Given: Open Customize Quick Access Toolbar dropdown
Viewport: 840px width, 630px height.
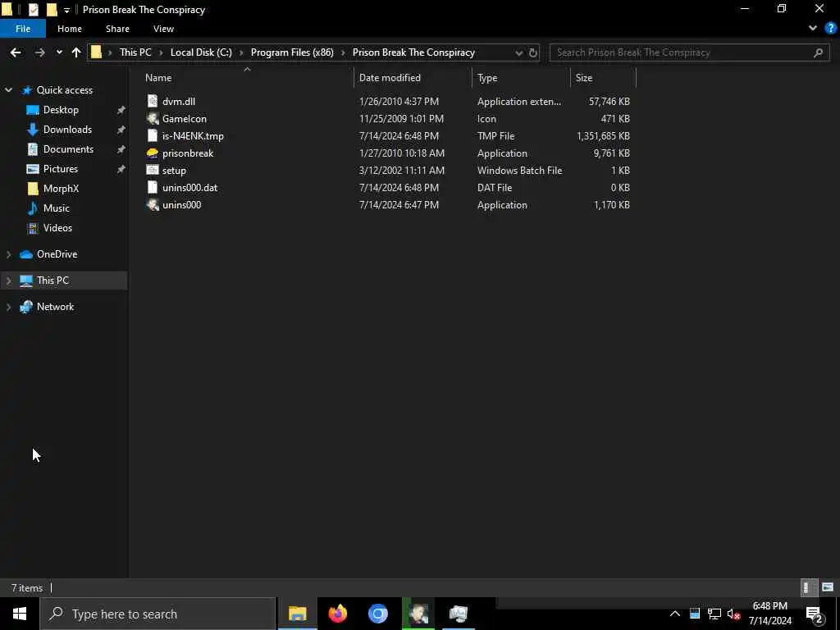Looking at the screenshot, I should click(66, 10).
